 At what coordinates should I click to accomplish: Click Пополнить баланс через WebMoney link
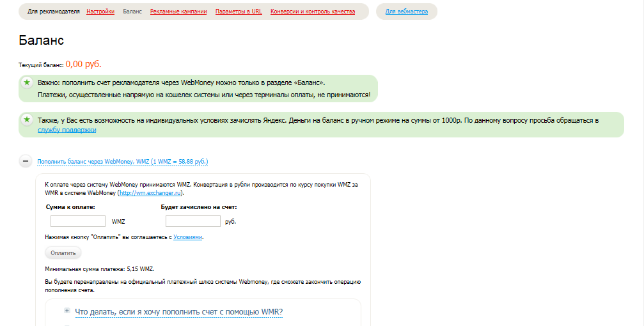click(122, 162)
